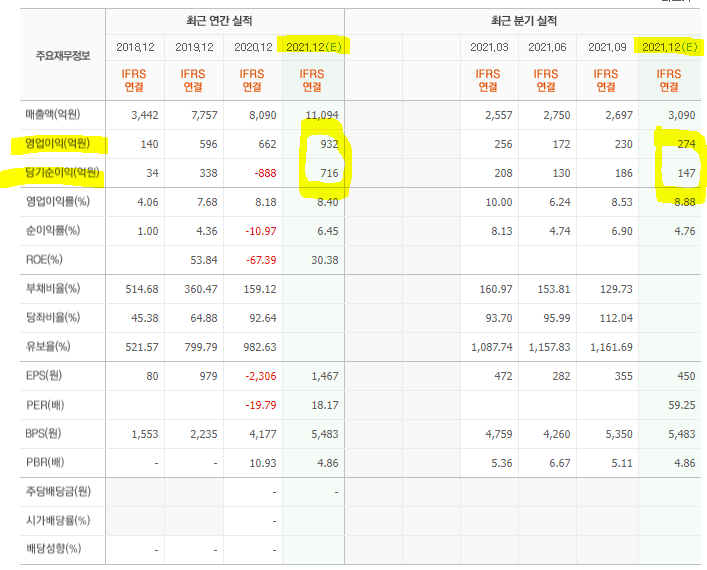Click the highlighted 716 net income value
This screenshot has height=570, width=707.
(x=330, y=173)
